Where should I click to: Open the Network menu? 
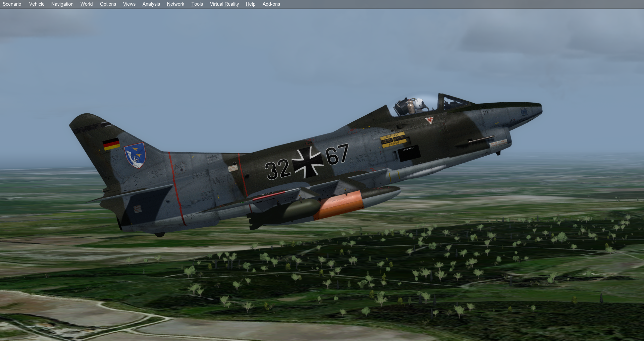pyautogui.click(x=176, y=4)
